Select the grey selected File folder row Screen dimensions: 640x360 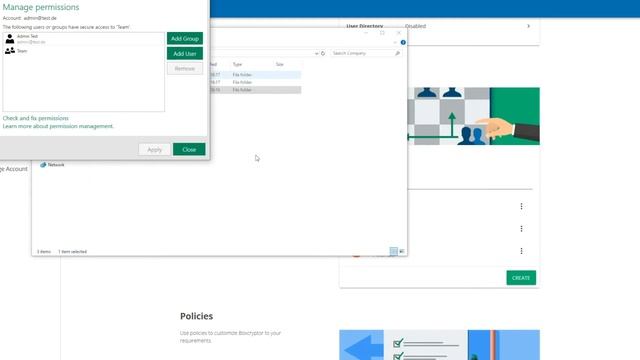click(256, 90)
